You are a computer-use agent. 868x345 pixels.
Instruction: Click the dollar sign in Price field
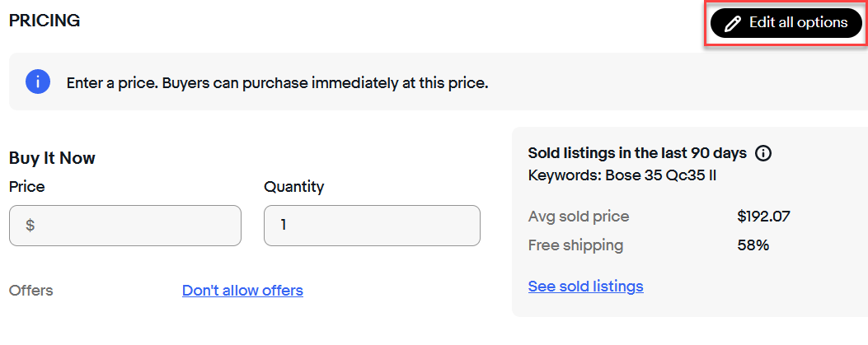click(30, 225)
